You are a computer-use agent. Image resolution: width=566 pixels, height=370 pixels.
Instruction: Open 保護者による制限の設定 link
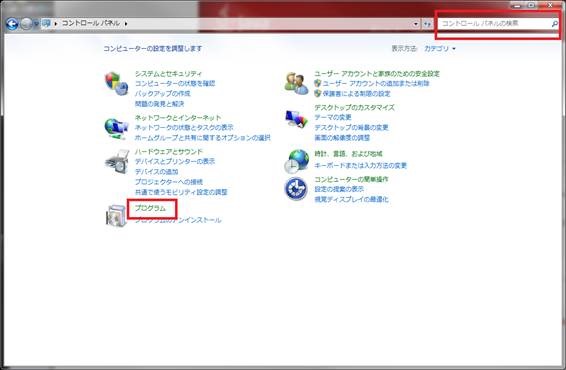pyautogui.click(x=356, y=93)
